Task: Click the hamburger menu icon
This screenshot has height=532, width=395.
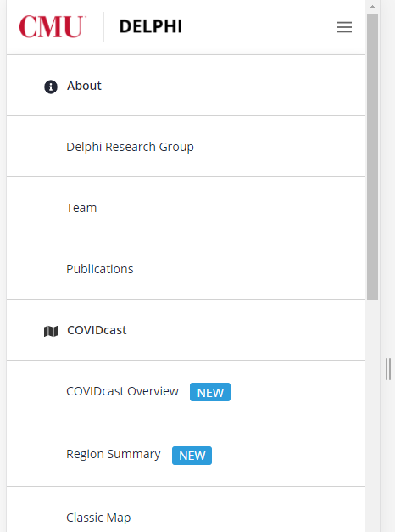Action: click(344, 27)
